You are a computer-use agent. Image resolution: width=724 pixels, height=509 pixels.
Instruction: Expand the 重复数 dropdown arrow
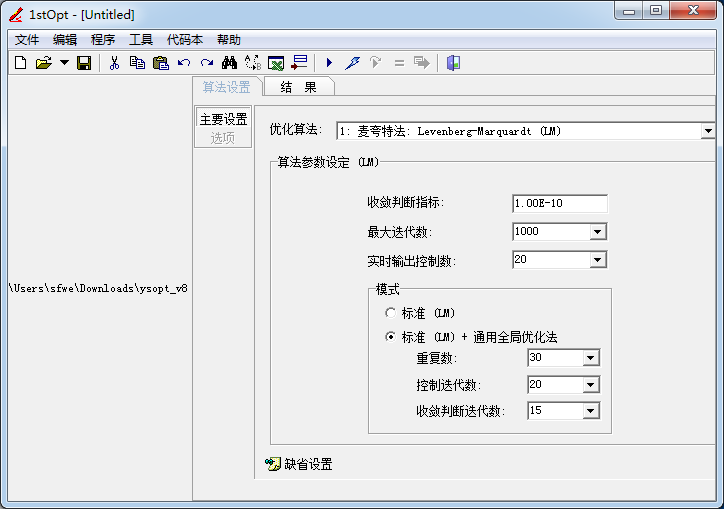click(x=591, y=358)
